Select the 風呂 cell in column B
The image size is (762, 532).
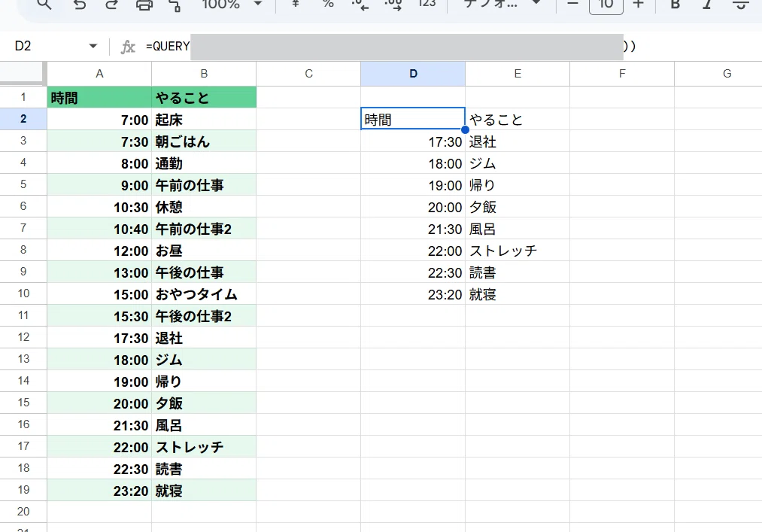[204, 424]
